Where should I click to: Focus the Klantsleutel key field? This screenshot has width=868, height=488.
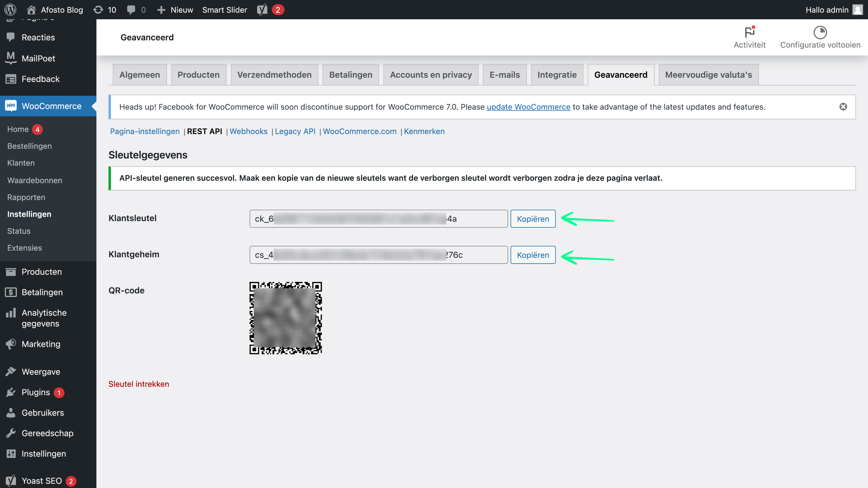pyautogui.click(x=378, y=219)
